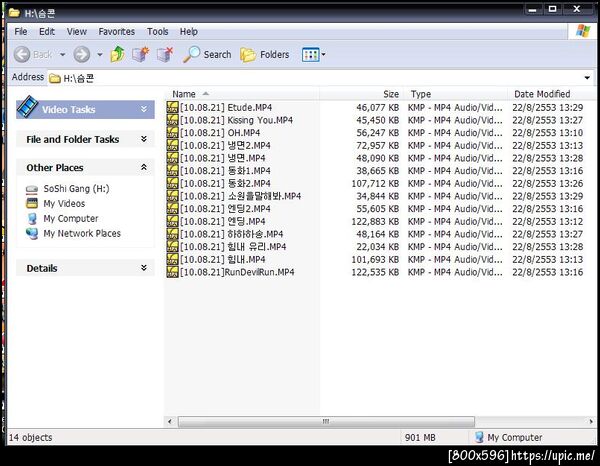Image resolution: width=600 pixels, height=466 pixels.
Task: Select file name [10.08.21] 냉면2.MP4
Action: [x=225, y=145]
